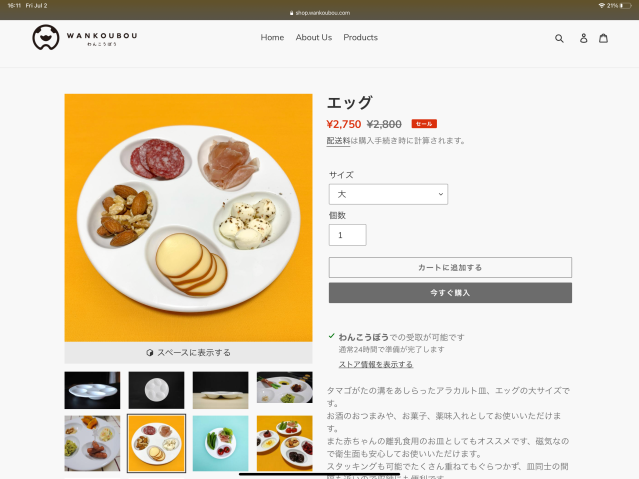The width and height of the screenshot is (639, 479).
Task: Open the 配送料 shipping policy link
Action: pyautogui.click(x=338, y=141)
